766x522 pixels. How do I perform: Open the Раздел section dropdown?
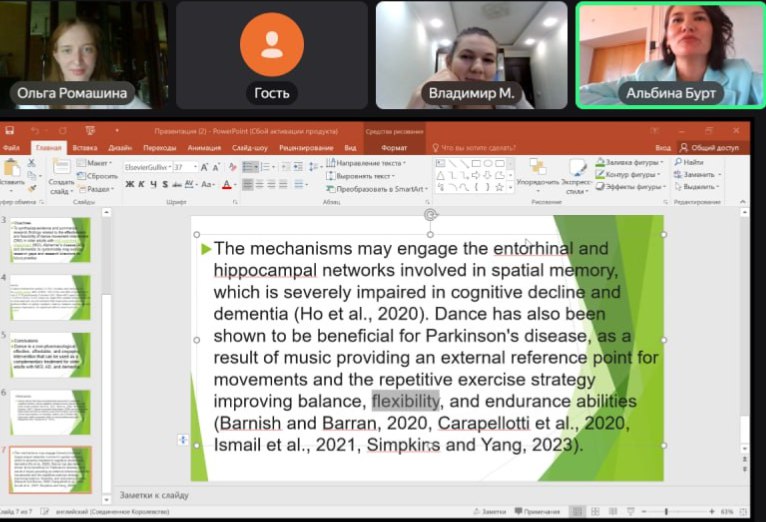click(x=97, y=189)
